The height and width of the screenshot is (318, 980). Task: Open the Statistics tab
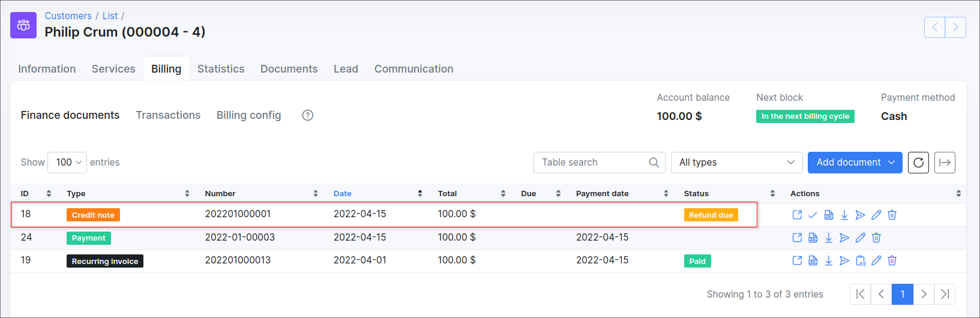coord(221,69)
